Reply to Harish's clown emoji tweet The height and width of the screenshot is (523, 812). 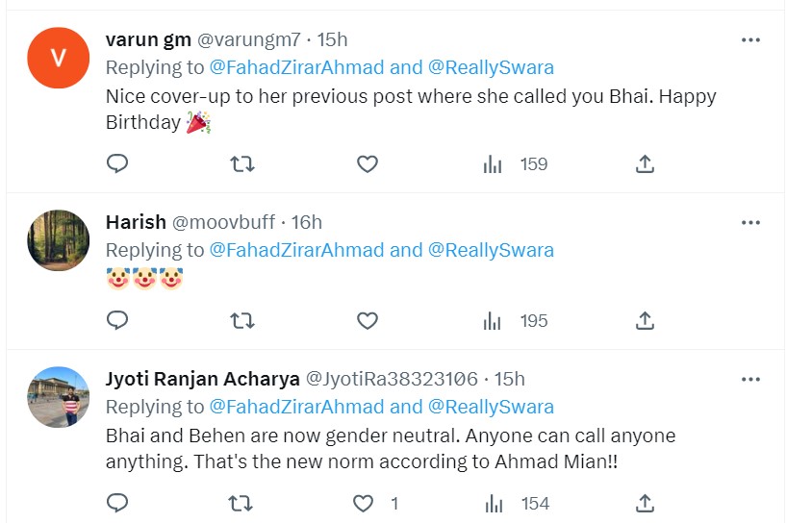117,320
